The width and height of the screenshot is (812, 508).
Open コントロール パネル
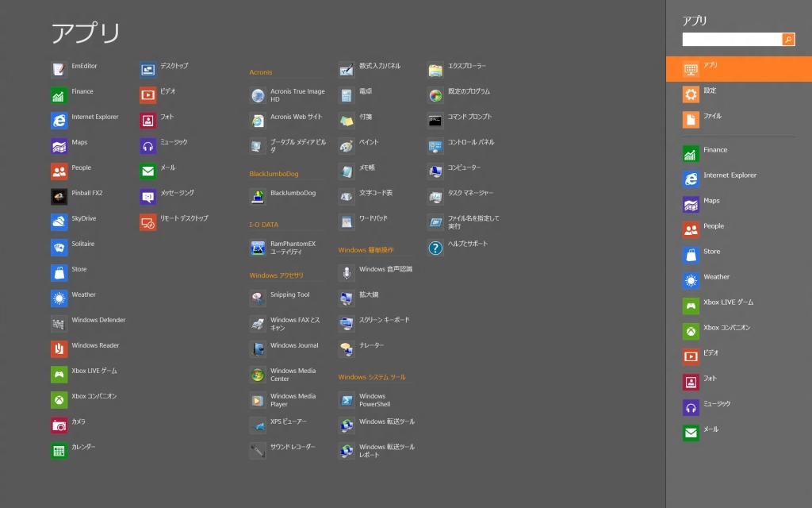[435, 146]
